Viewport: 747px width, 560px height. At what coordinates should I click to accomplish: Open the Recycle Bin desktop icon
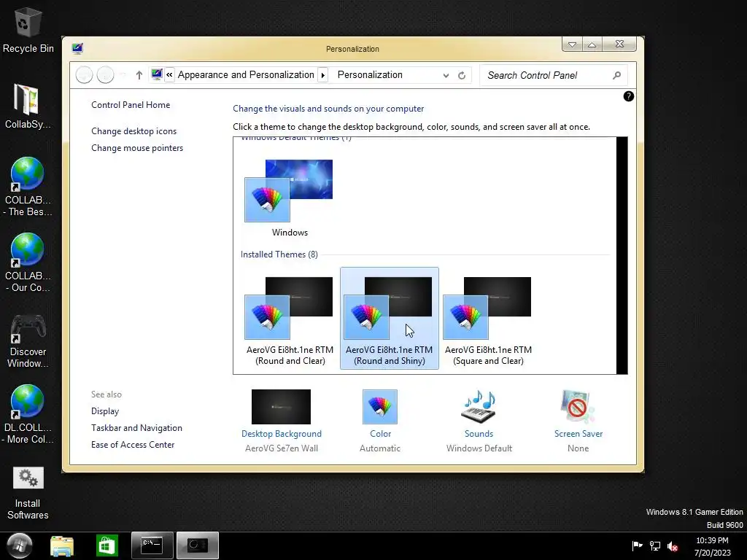pyautogui.click(x=28, y=30)
